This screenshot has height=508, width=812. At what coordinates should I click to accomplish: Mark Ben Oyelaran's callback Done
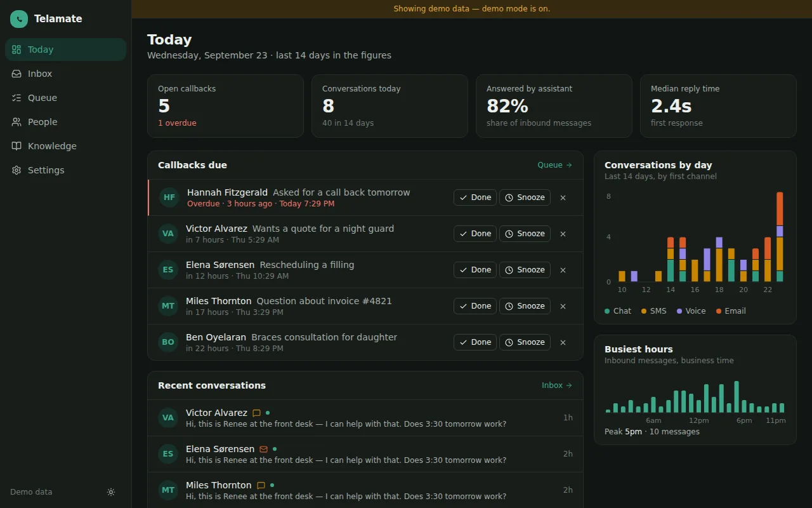[x=475, y=342]
